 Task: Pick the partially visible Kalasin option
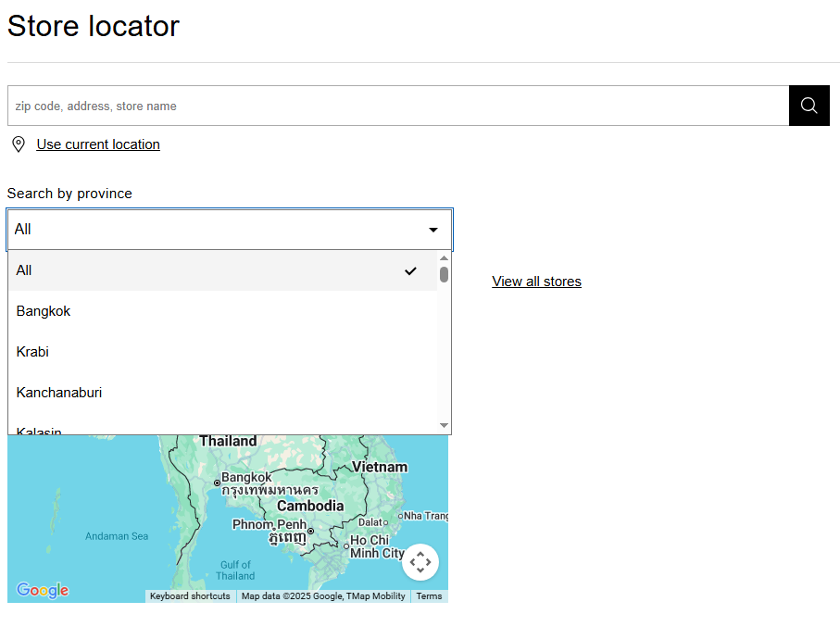[39, 430]
